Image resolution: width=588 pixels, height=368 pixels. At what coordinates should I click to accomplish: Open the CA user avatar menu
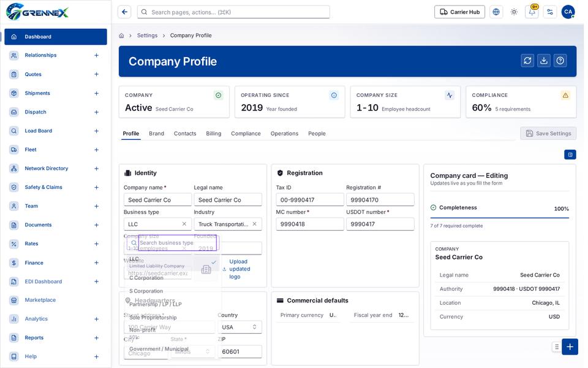pos(568,12)
